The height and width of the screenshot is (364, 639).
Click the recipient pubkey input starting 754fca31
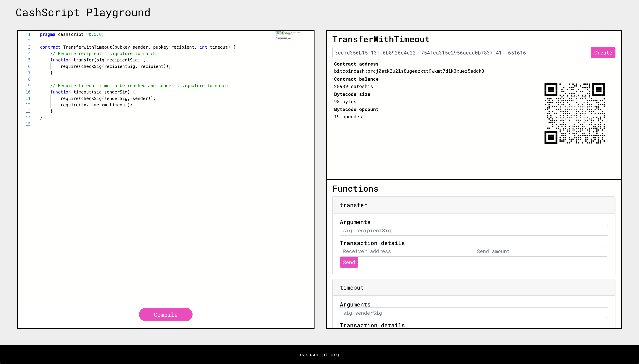pos(462,53)
